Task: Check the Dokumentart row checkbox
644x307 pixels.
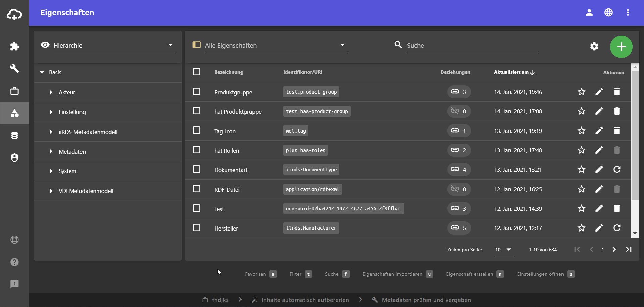Action: (197, 169)
